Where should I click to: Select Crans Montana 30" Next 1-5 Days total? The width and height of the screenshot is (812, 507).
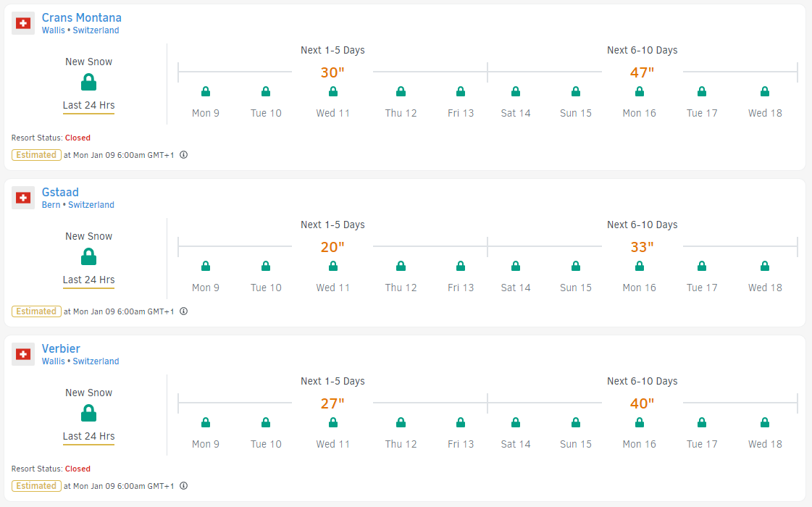(332, 72)
